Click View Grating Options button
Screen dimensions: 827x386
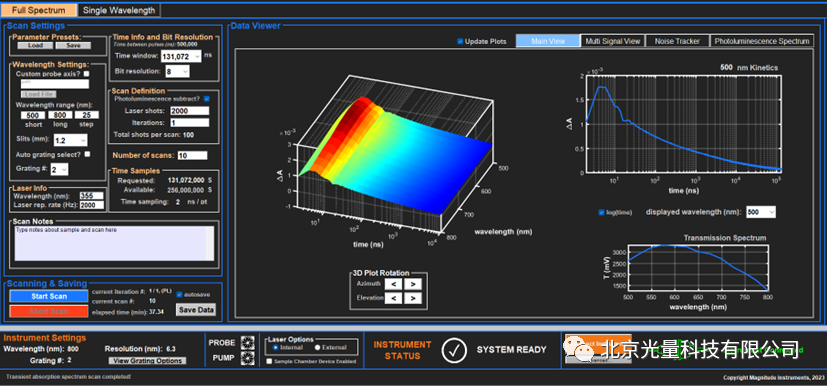coord(147,361)
